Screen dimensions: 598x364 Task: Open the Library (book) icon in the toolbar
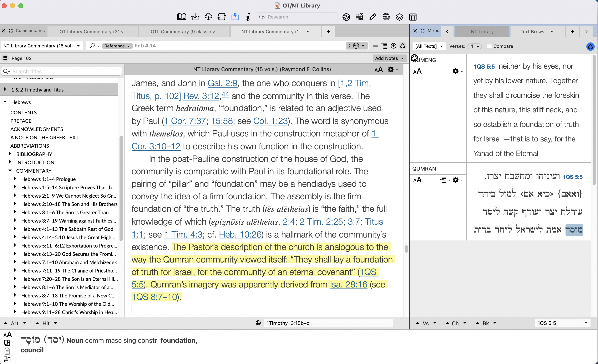(x=181, y=16)
